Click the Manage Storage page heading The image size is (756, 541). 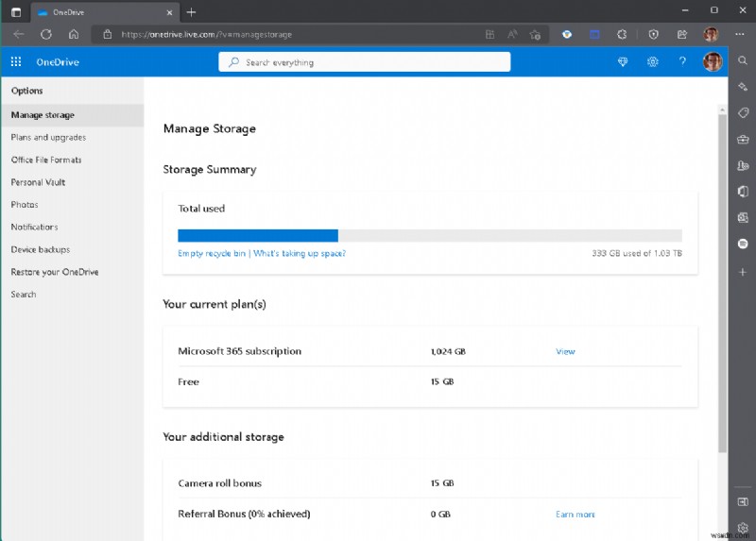click(x=209, y=128)
